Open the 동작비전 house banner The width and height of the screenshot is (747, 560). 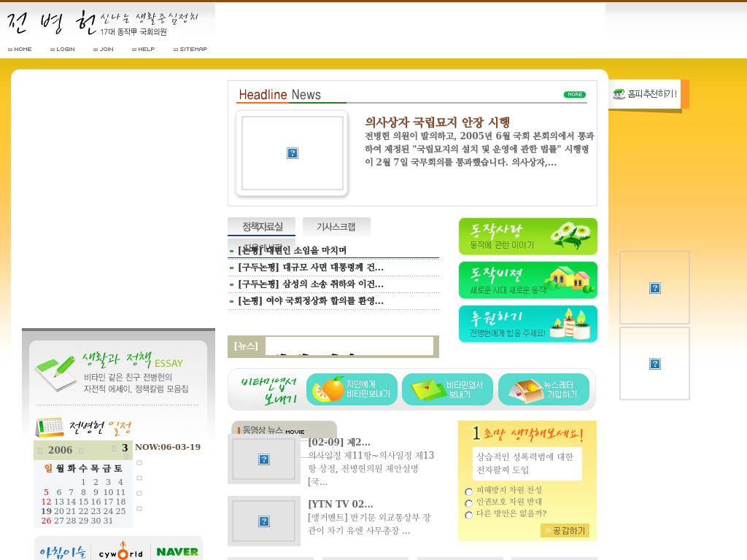tap(527, 280)
